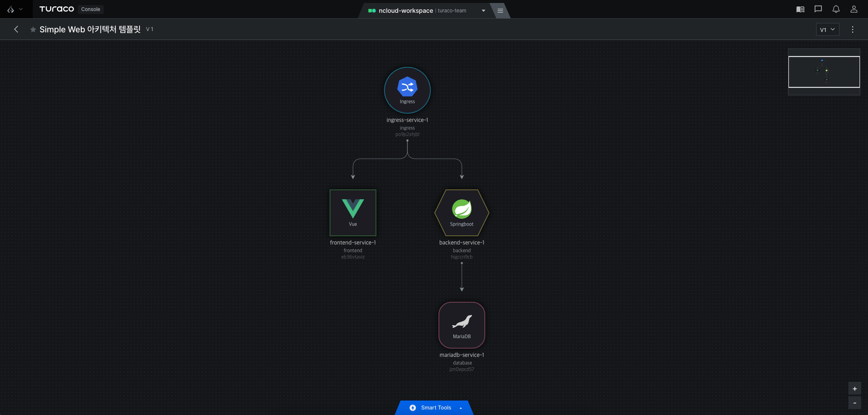
Task: Select the MariaDB database node
Action: 462,325
